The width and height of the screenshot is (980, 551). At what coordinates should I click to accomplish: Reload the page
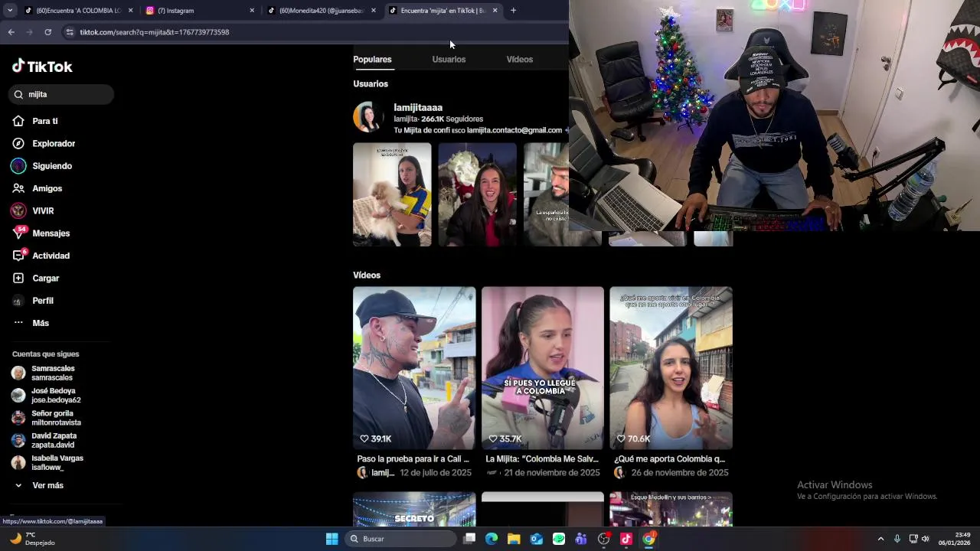pos(47,32)
